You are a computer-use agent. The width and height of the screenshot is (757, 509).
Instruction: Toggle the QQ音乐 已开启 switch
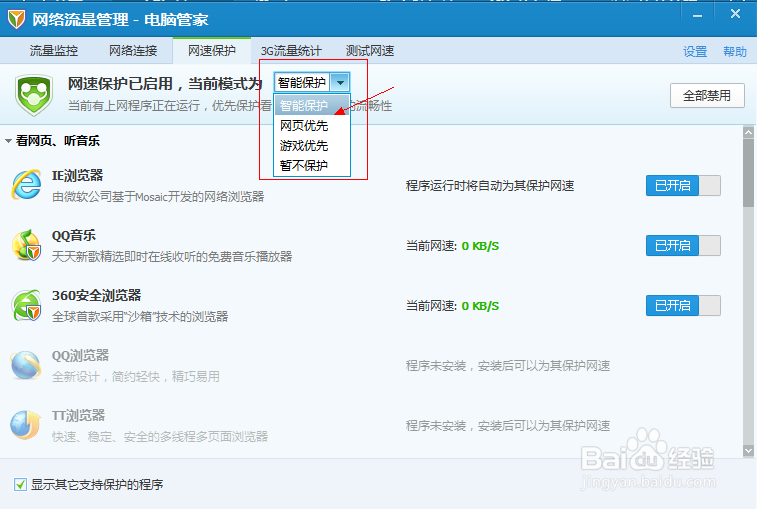(683, 245)
